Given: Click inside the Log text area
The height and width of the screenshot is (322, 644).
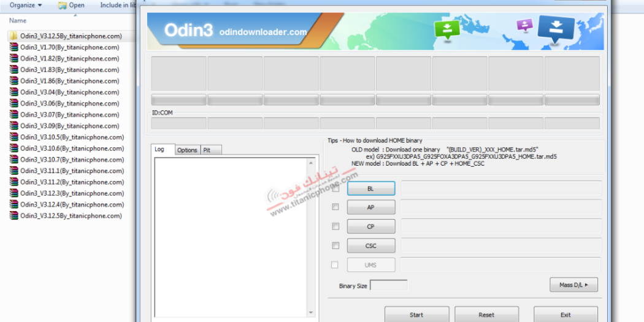Looking at the screenshot, I should point(231,238).
